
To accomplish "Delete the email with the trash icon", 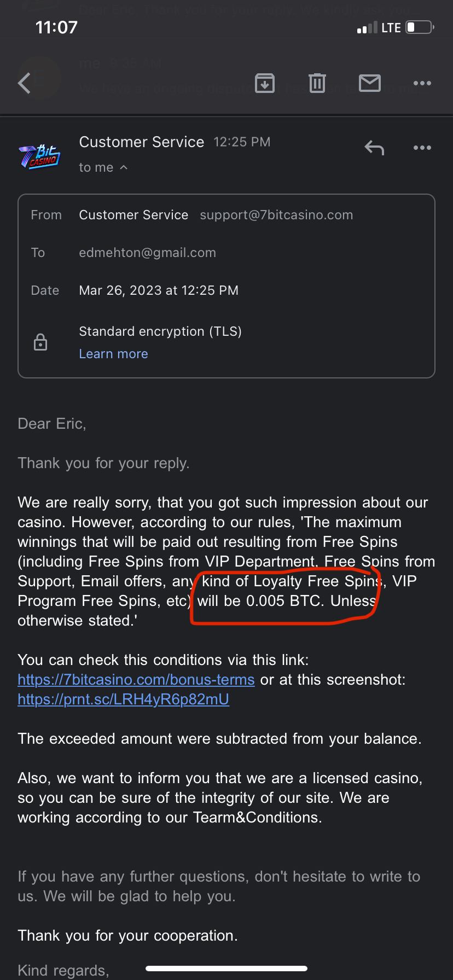I will tap(317, 83).
